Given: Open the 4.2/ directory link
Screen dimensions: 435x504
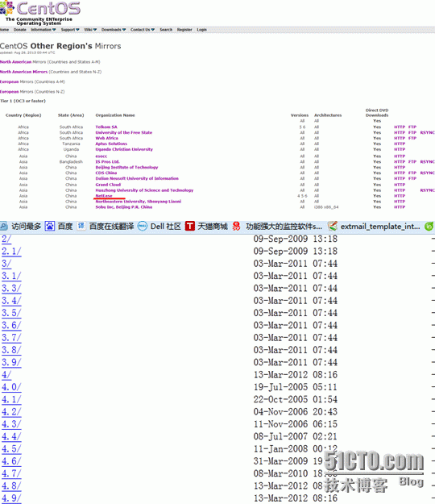Looking at the screenshot, I should pyautogui.click(x=11, y=412).
